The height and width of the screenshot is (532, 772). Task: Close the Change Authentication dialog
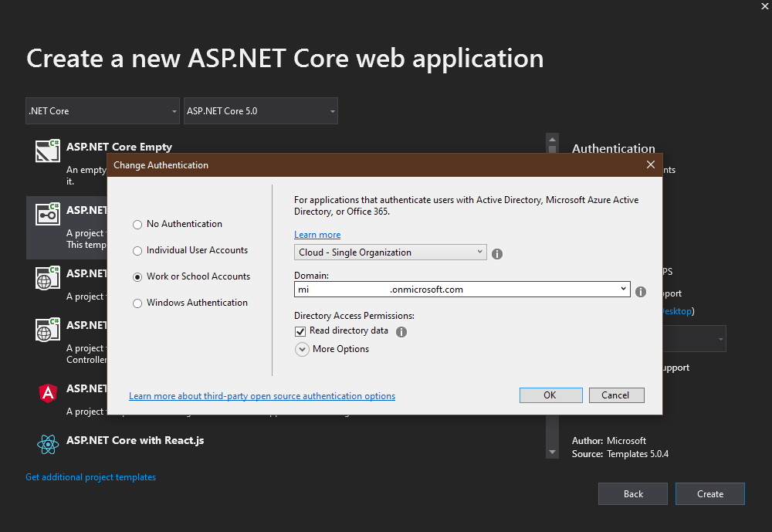pos(650,164)
